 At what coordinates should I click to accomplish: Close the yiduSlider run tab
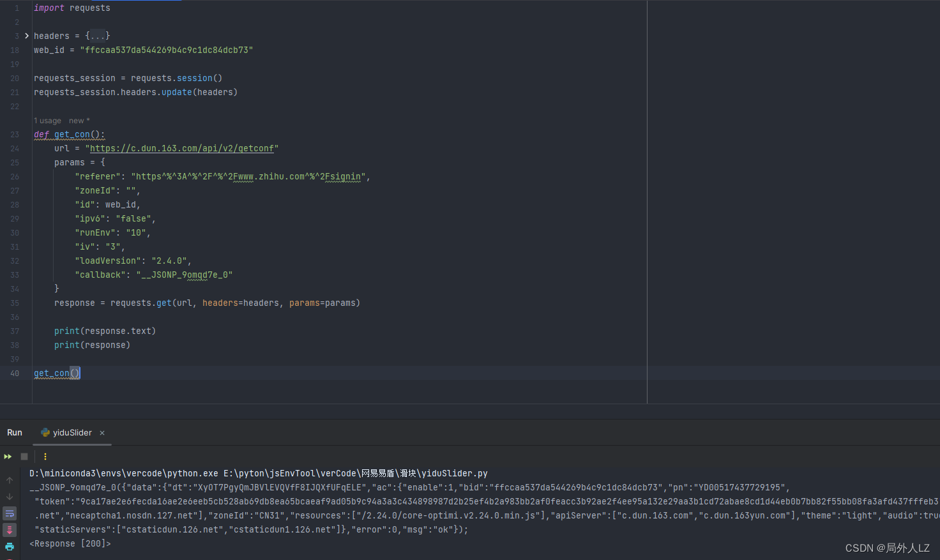(102, 433)
